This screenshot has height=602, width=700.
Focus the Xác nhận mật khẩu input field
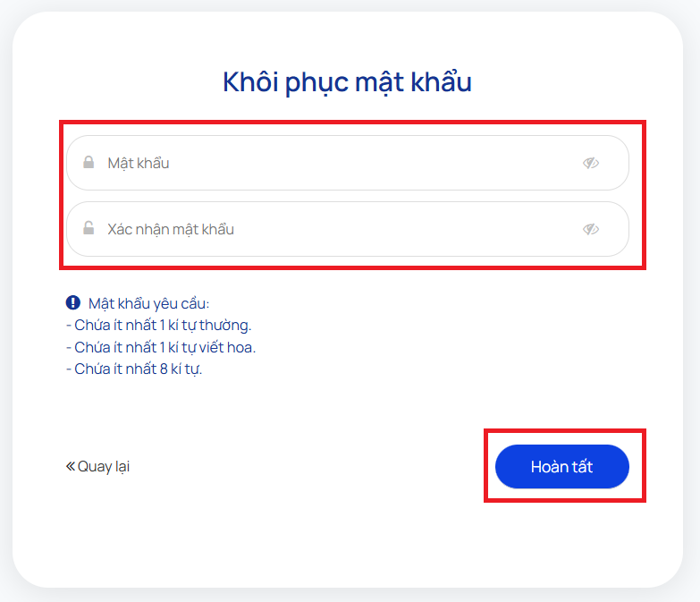click(348, 229)
